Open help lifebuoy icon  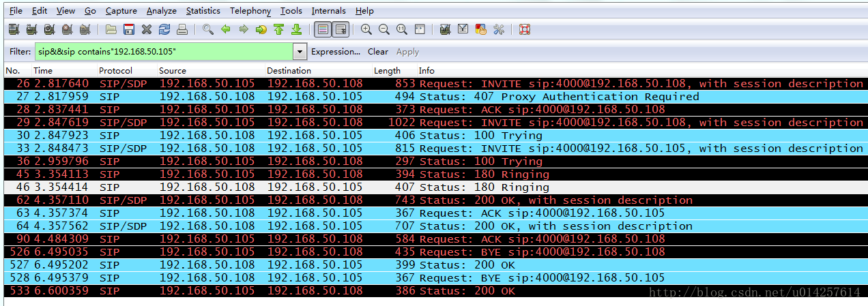(x=525, y=29)
